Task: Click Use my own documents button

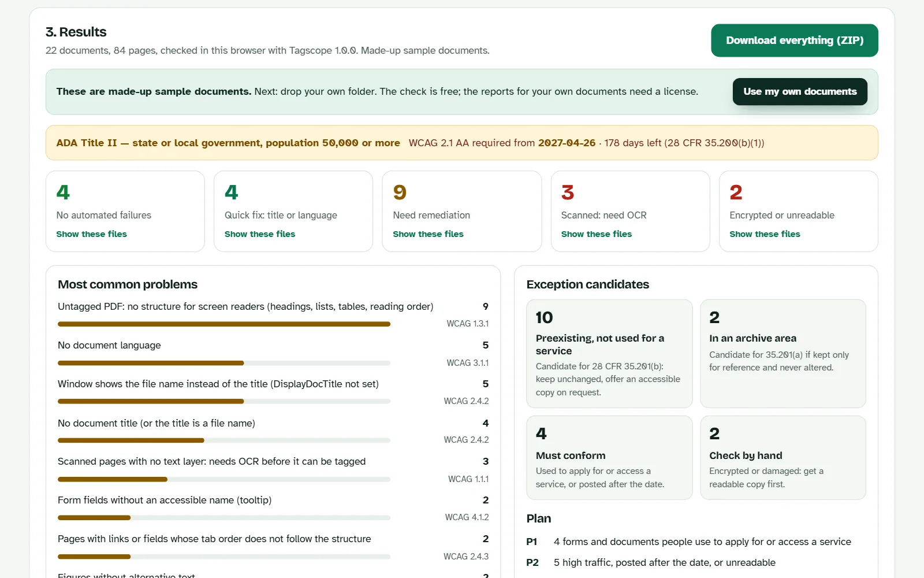Action: coord(800,91)
